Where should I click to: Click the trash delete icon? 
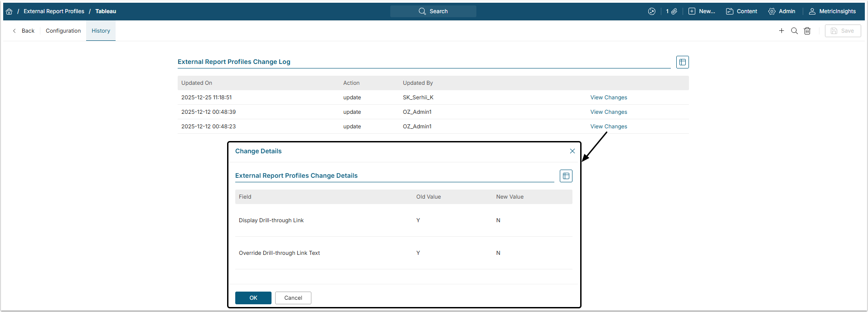coord(807,31)
